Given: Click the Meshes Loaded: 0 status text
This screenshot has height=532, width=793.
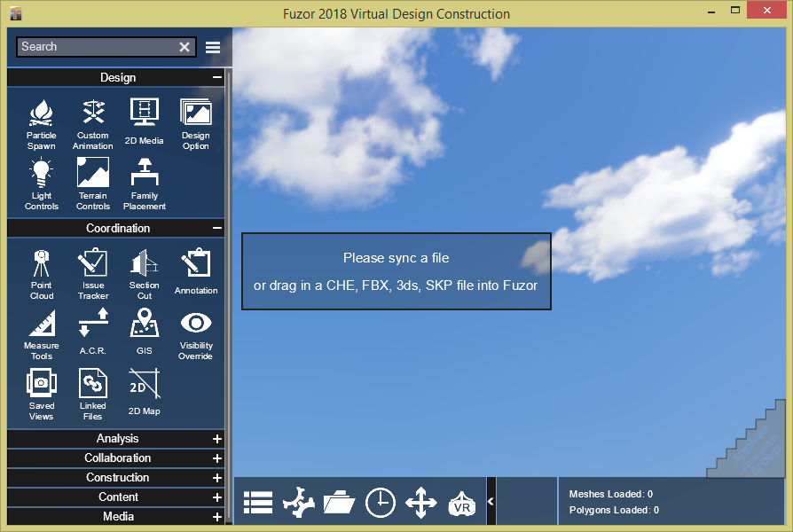Looking at the screenshot, I should (611, 494).
